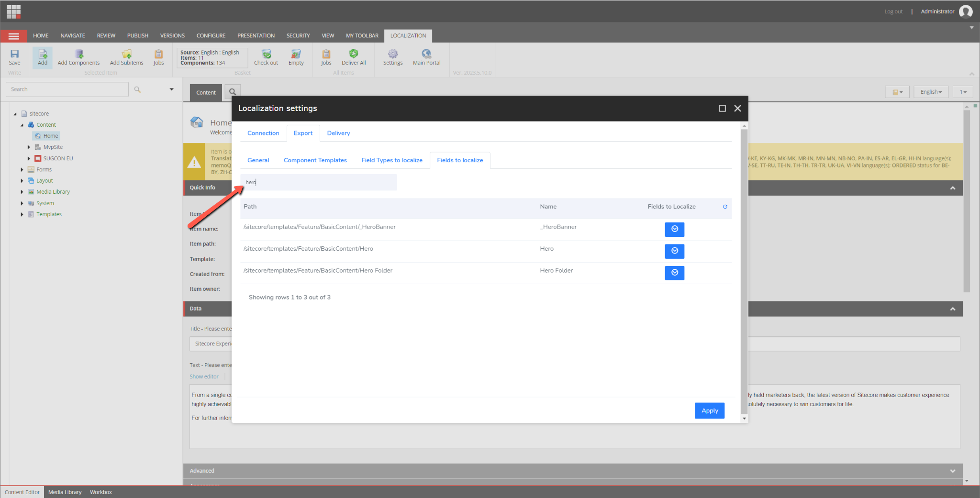The image size is (980, 498).
Task: Click the tree search magnifier icon
Action: [137, 89]
